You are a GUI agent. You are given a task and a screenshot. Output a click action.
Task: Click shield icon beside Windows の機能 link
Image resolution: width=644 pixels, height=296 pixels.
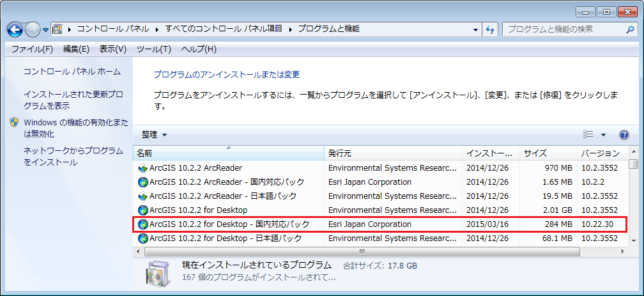click(14, 123)
